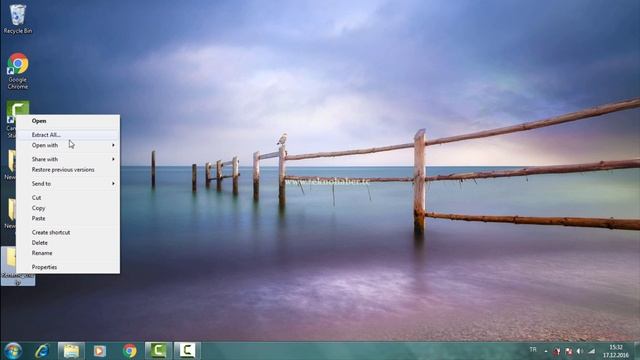
Task: Open the Action Center flag icon
Action: 568,351
